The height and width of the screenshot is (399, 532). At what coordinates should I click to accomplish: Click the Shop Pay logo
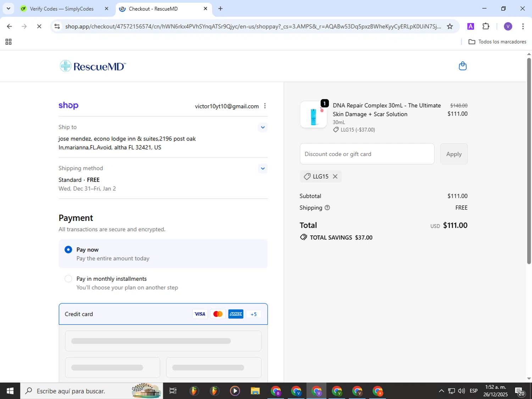point(68,105)
